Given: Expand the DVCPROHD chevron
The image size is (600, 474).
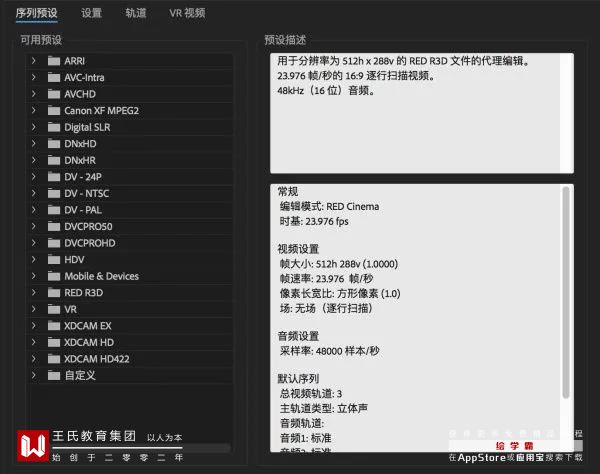Looking at the screenshot, I should (x=34, y=243).
